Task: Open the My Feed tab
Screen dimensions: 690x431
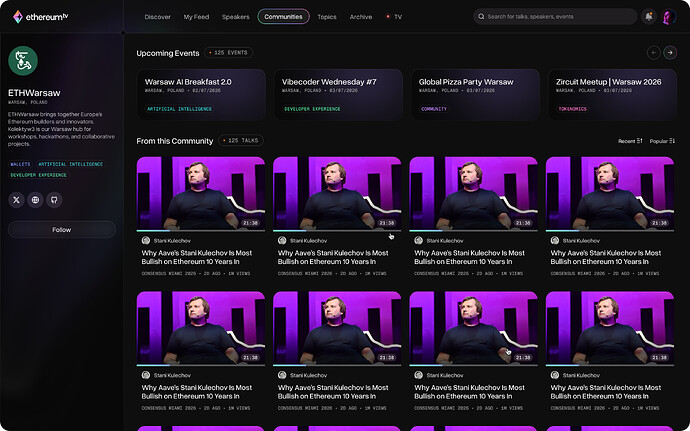Action: pos(196,17)
